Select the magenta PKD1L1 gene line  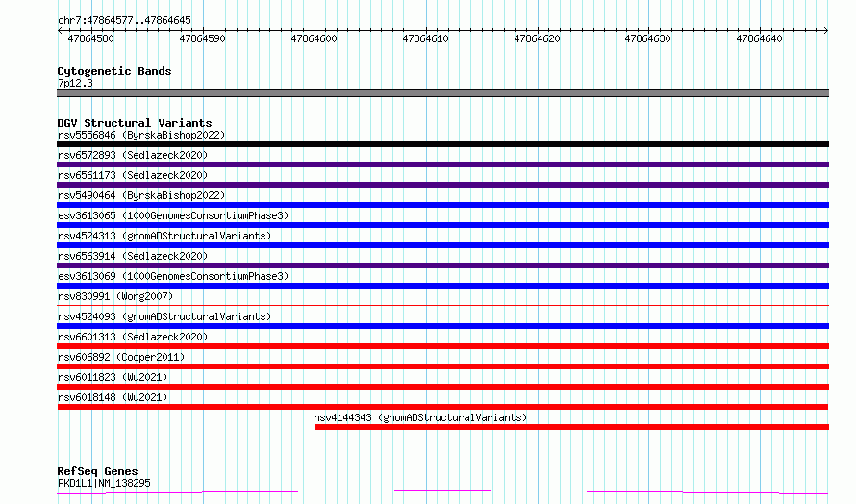442,492
